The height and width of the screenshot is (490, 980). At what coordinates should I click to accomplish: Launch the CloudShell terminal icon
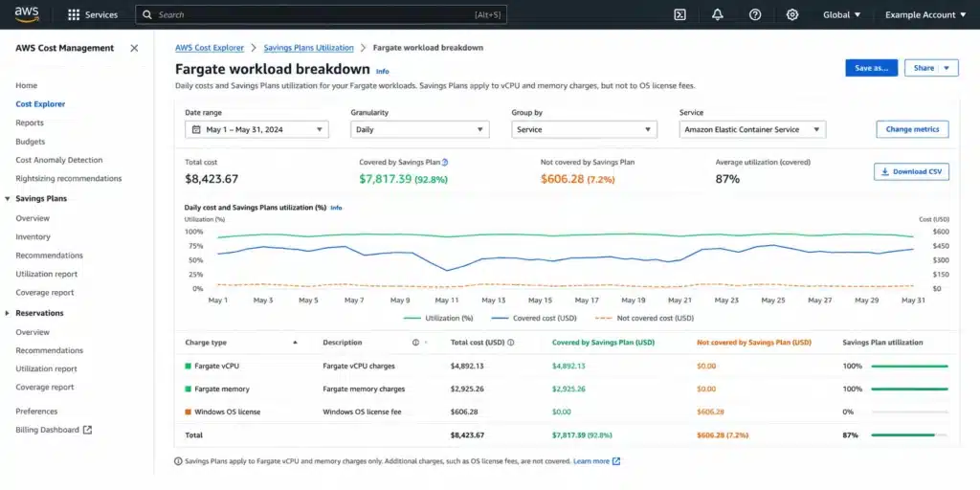[x=680, y=15]
